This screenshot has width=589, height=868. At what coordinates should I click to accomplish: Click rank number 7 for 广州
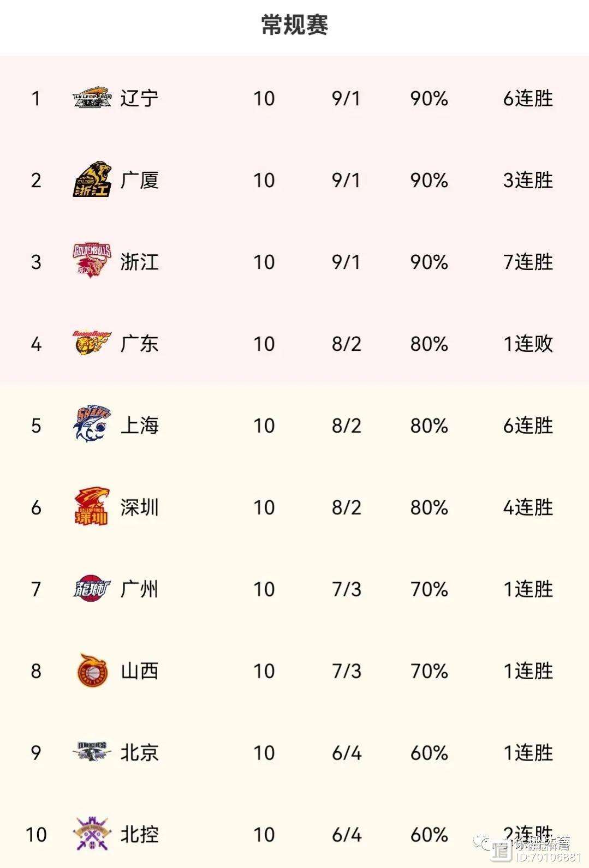tap(36, 589)
